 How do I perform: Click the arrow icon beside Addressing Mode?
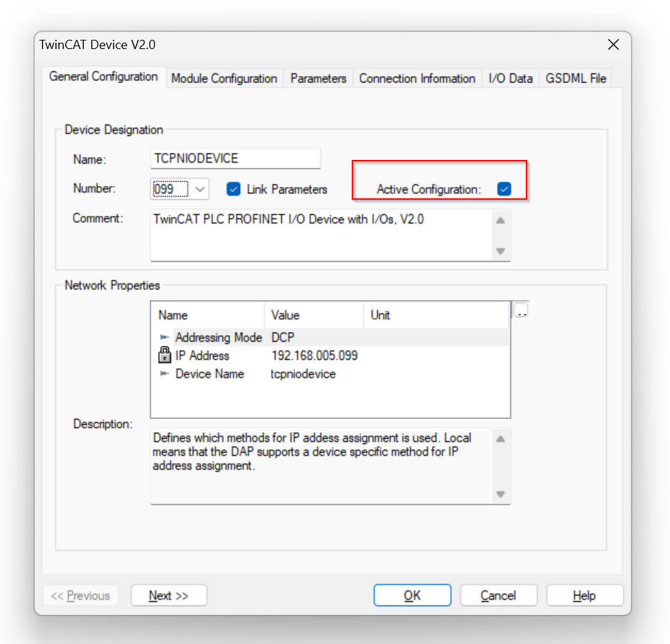pos(164,337)
